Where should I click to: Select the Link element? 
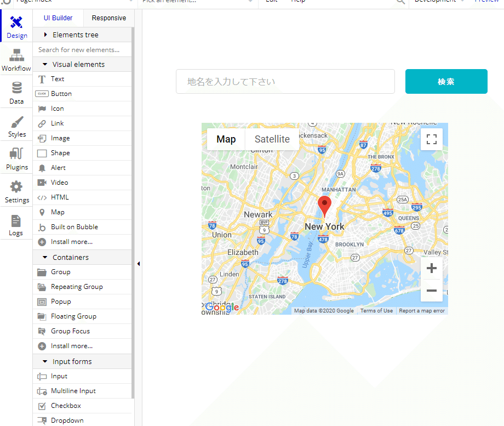click(x=82, y=123)
